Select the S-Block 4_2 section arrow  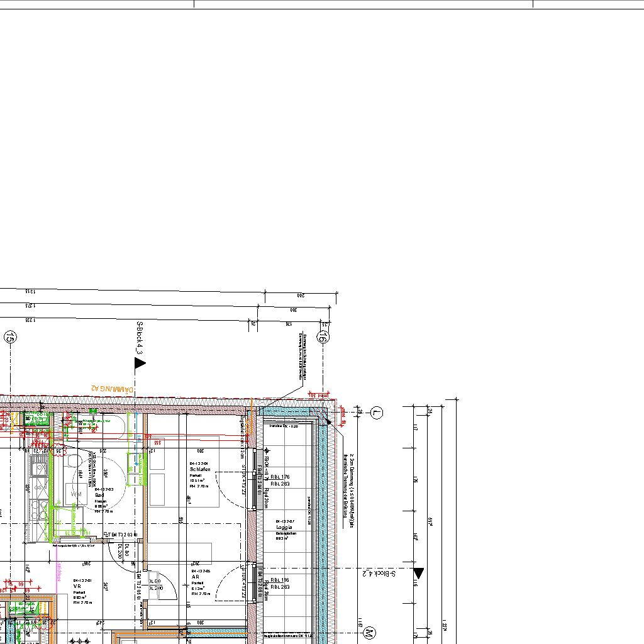click(418, 573)
